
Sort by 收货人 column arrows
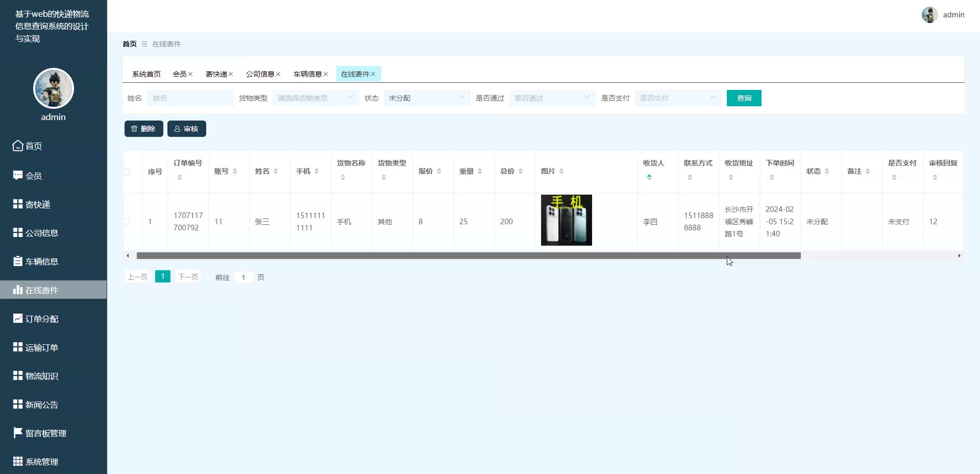click(x=649, y=177)
